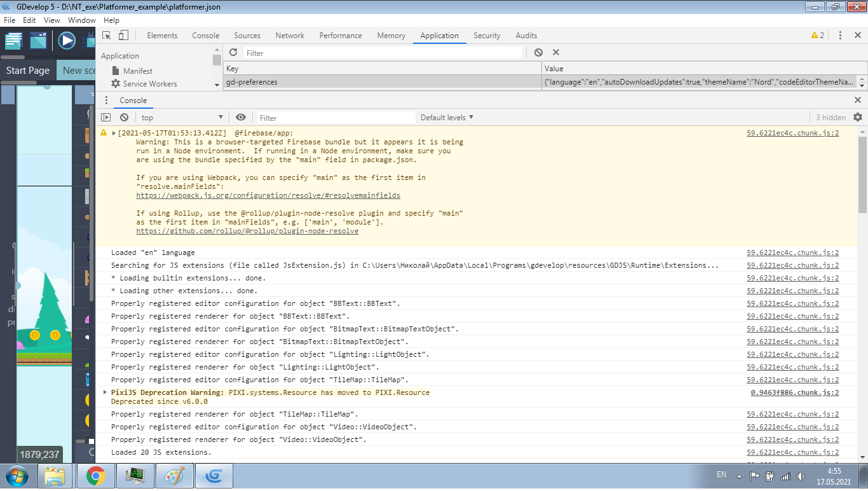Image resolution: width=868 pixels, height=491 pixels.
Task: Open the Window menu
Action: click(x=82, y=20)
